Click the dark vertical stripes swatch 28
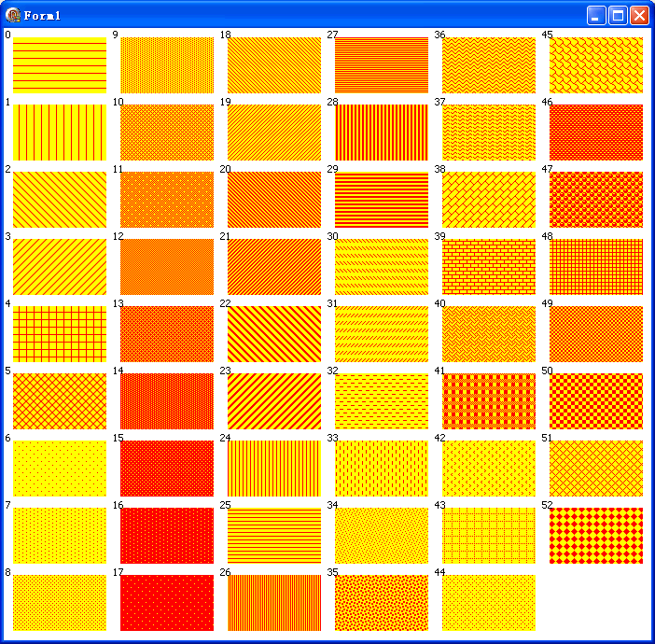This screenshot has width=655, height=644. tap(382, 133)
